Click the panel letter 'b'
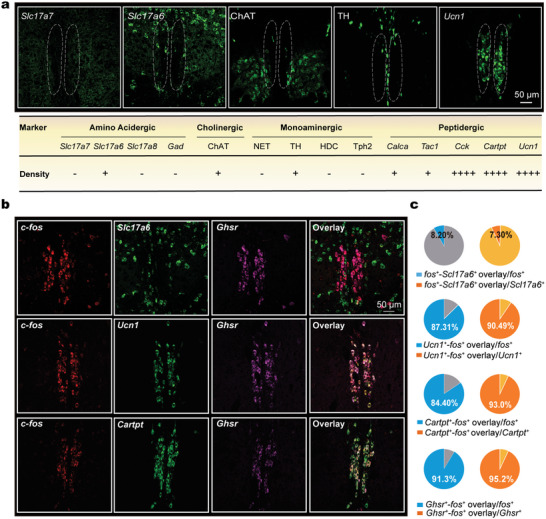The height and width of the screenshot is (519, 546). (x=6, y=204)
